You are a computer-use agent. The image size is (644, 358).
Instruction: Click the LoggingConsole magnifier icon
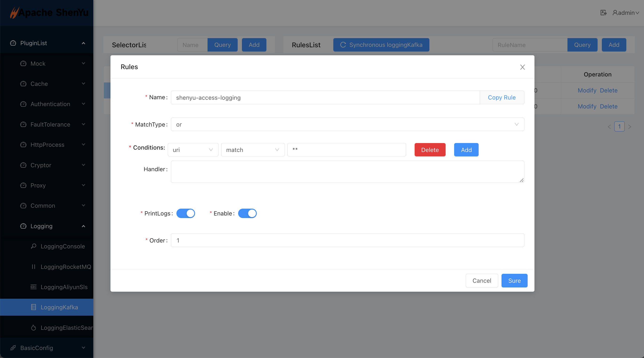point(33,246)
